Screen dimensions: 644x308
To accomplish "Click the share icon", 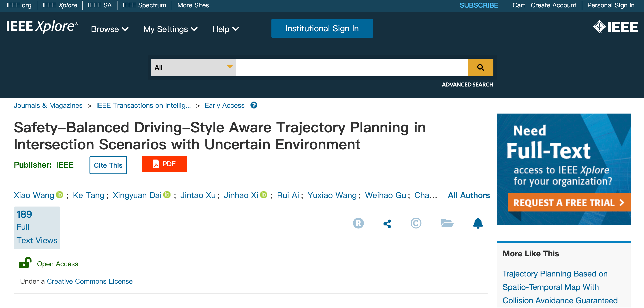I will click(387, 223).
